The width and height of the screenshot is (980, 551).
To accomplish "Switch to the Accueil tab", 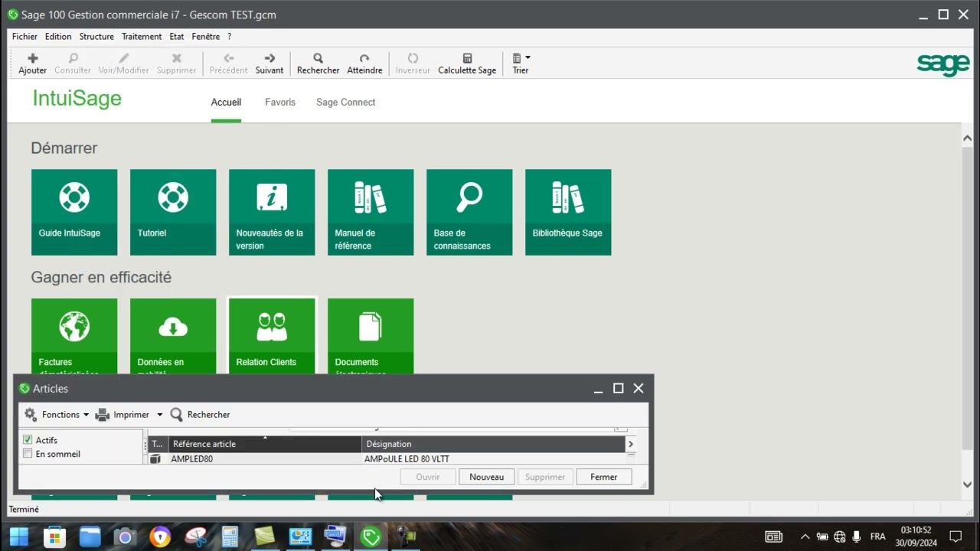I will click(x=226, y=103).
